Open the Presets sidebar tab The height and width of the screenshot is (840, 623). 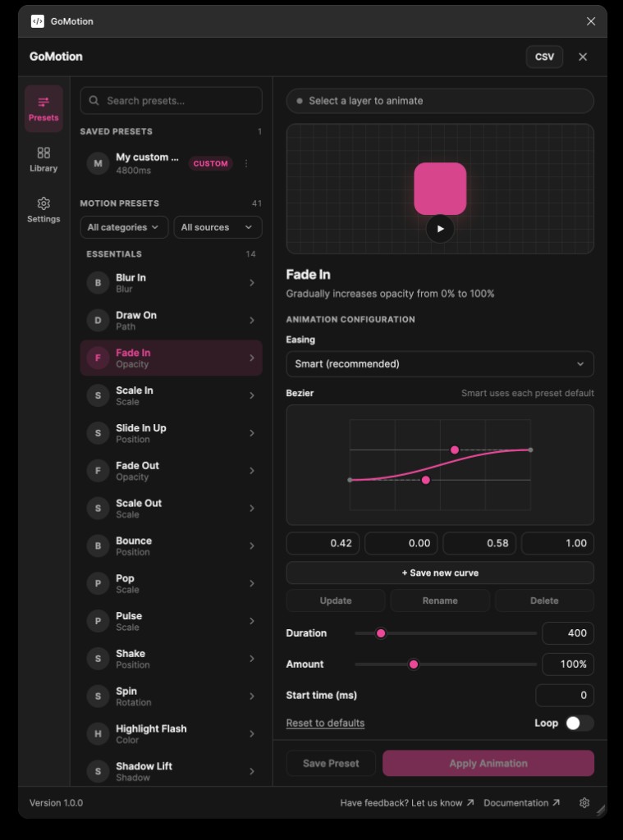coord(44,109)
